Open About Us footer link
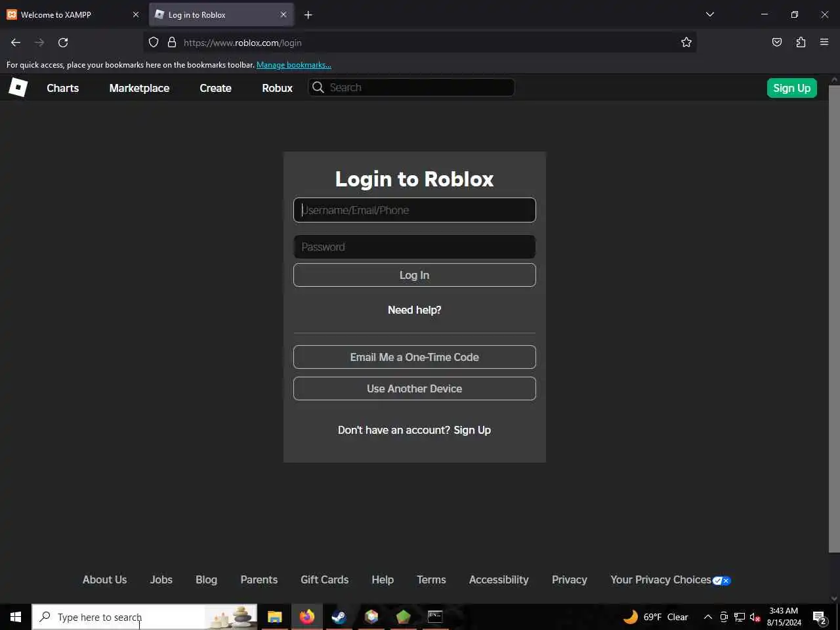This screenshot has width=840, height=630. tap(105, 579)
